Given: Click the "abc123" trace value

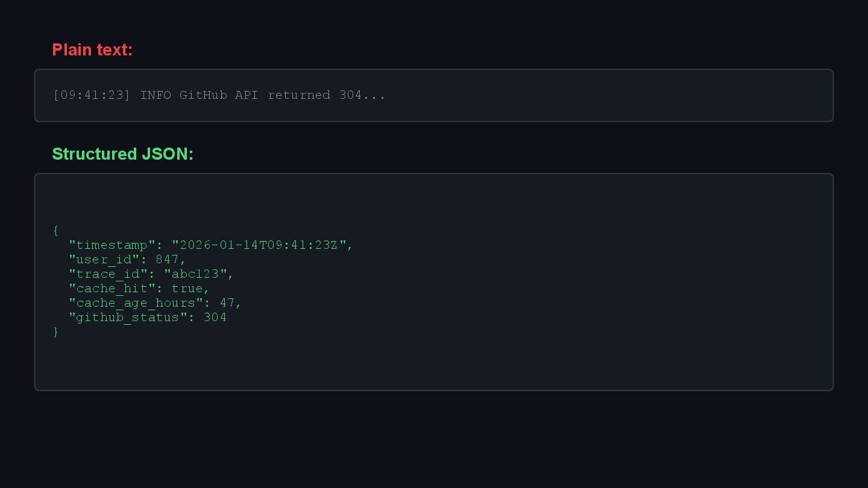Looking at the screenshot, I should click(195, 274).
